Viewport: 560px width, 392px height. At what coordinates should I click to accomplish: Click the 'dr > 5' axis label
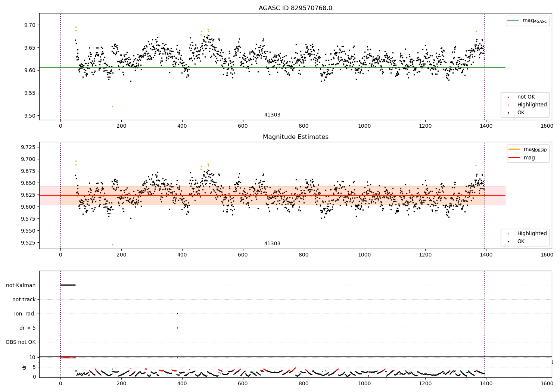pos(28,328)
